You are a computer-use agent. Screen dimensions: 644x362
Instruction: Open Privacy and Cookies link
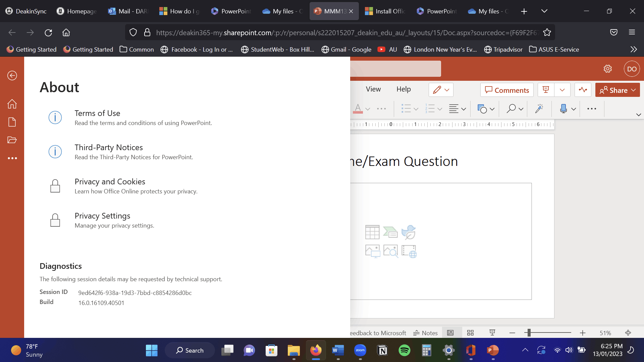110,182
